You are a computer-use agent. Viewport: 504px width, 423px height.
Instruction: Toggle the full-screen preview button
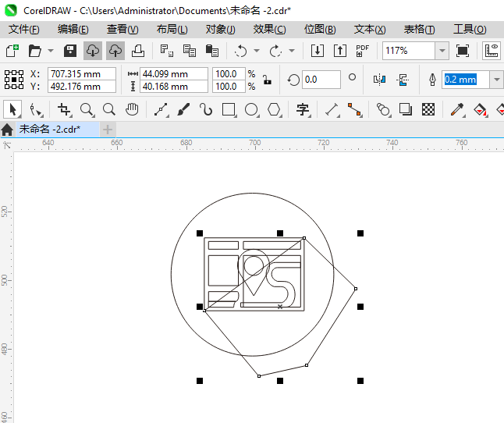tap(463, 51)
